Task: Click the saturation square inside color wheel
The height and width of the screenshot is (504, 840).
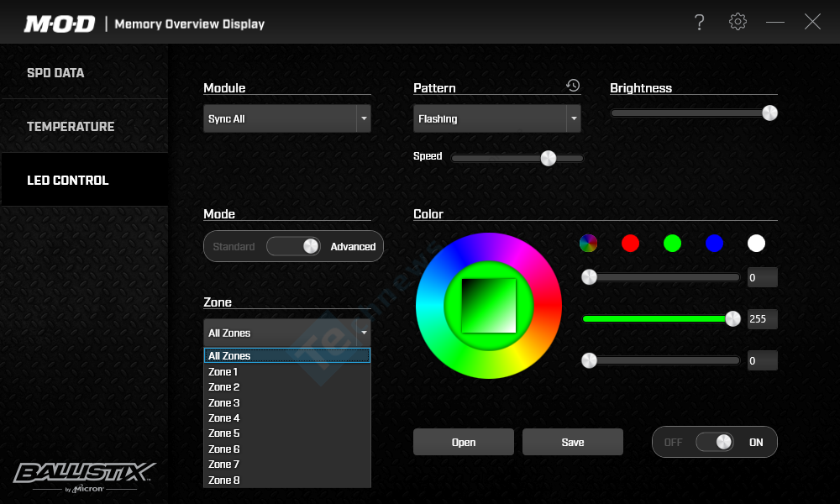Action: click(x=489, y=306)
